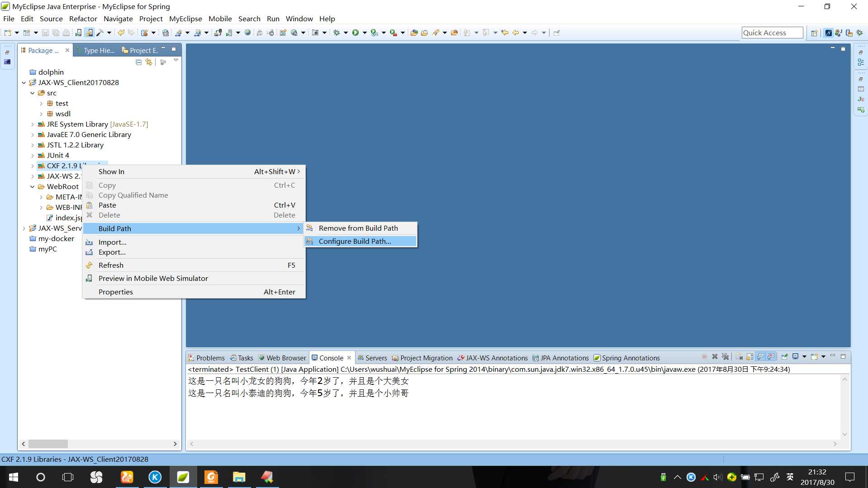Choose Refresh in the context menu
This screenshot has width=868, height=488.
[x=194, y=265]
